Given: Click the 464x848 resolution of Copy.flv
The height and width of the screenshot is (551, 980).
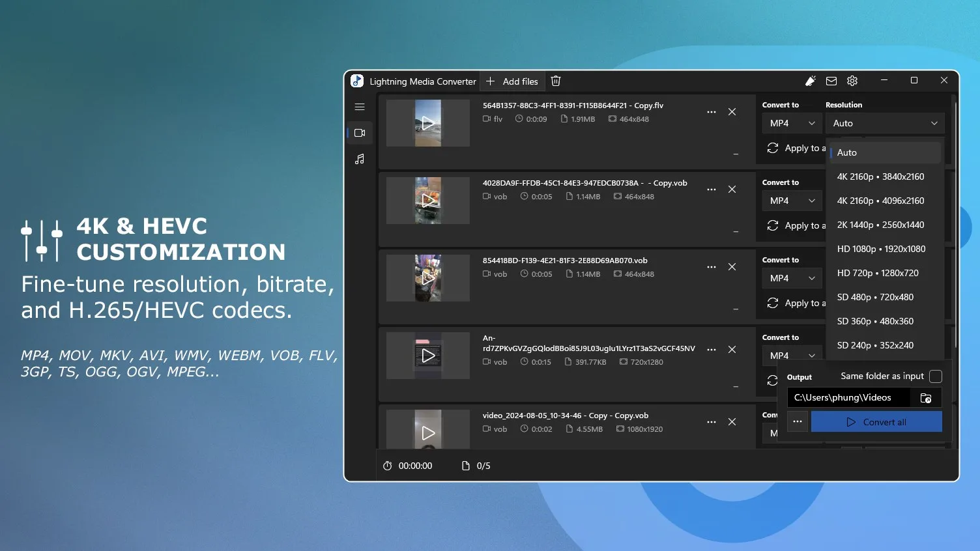Looking at the screenshot, I should tap(629, 119).
